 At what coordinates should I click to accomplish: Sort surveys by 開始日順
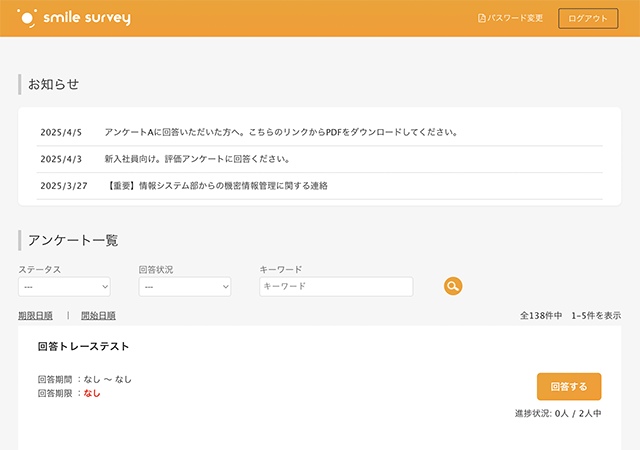(x=98, y=316)
